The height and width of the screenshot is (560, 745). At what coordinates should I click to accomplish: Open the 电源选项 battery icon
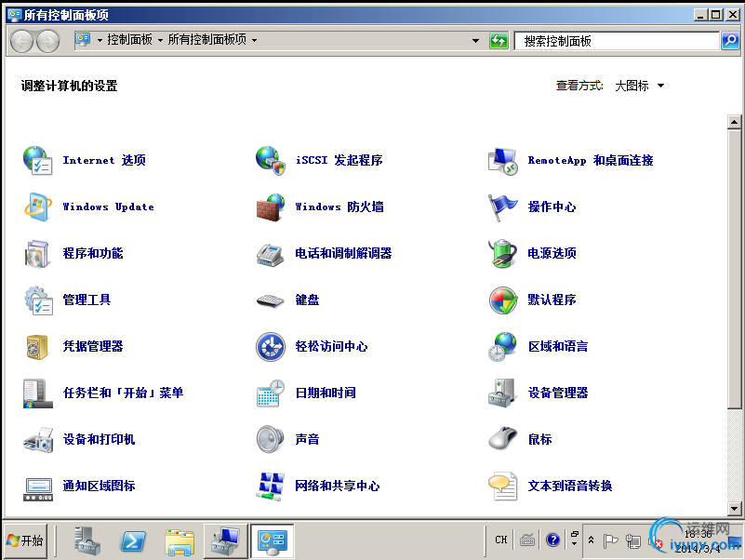click(x=503, y=253)
